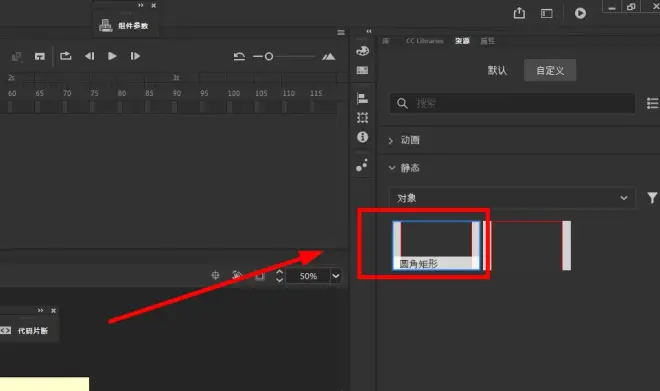
Task: Open the 对象 dropdown
Action: pyautogui.click(x=512, y=198)
